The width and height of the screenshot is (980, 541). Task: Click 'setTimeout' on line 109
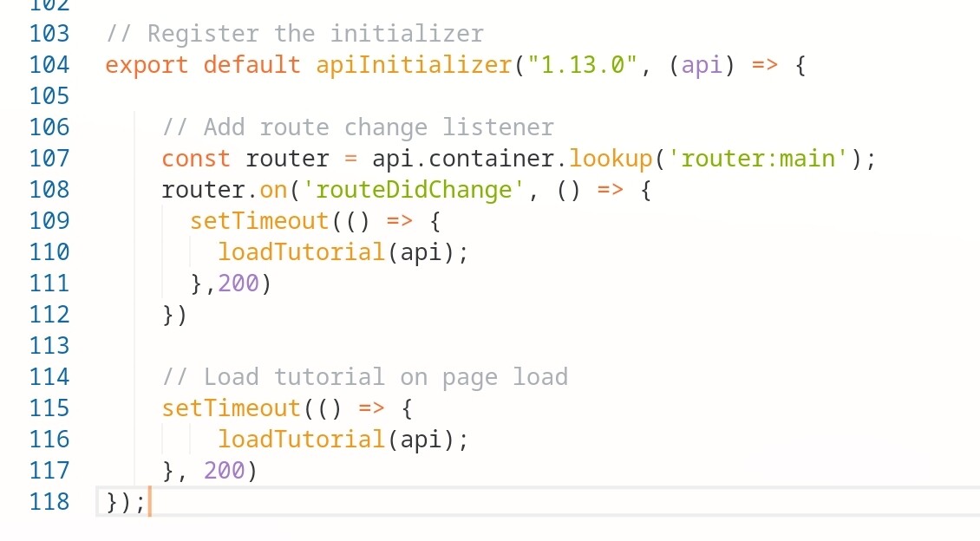pos(259,221)
